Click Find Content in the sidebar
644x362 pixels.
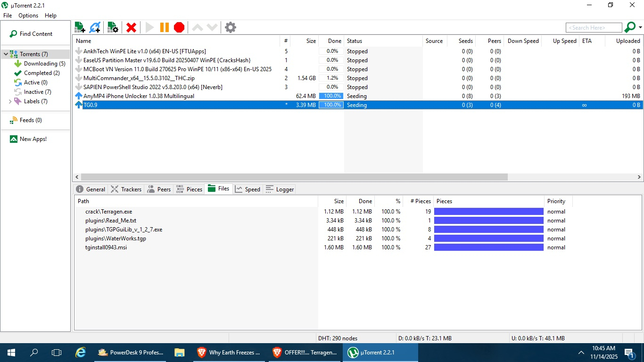tap(36, 34)
